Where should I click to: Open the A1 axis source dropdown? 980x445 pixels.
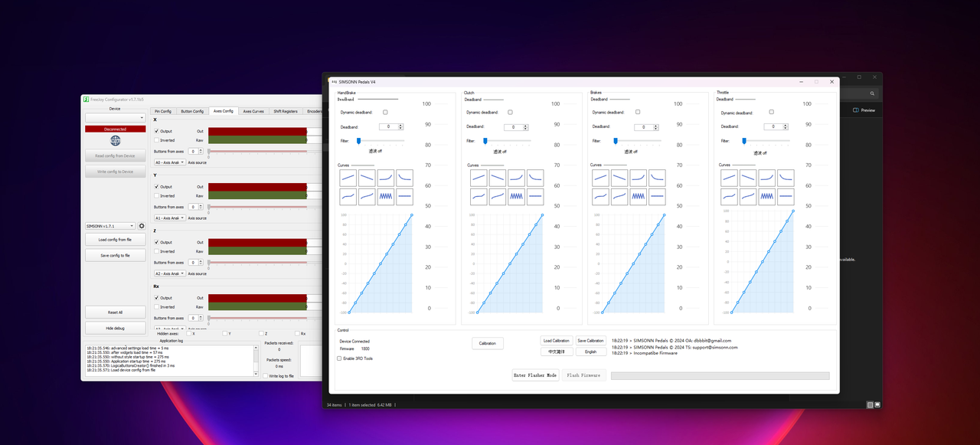pyautogui.click(x=169, y=218)
